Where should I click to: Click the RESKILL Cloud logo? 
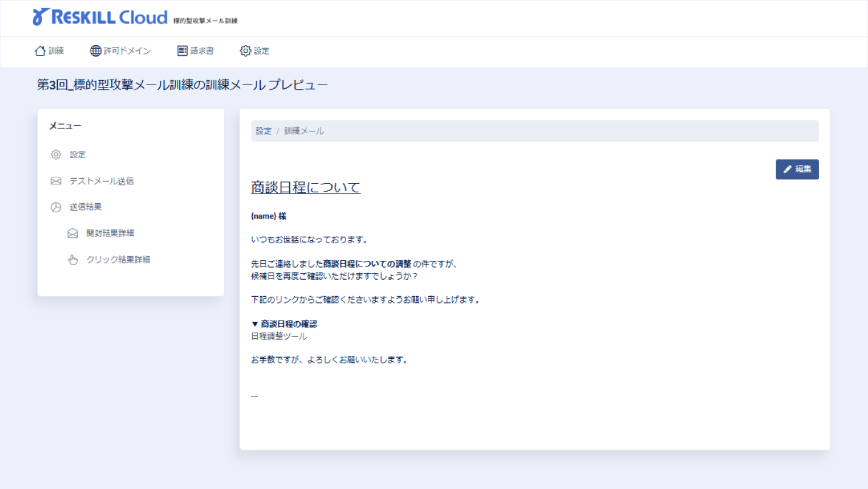[x=100, y=16]
